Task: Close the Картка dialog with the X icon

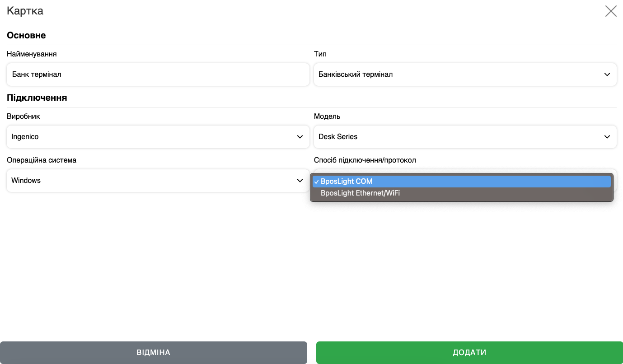Action: click(x=611, y=11)
